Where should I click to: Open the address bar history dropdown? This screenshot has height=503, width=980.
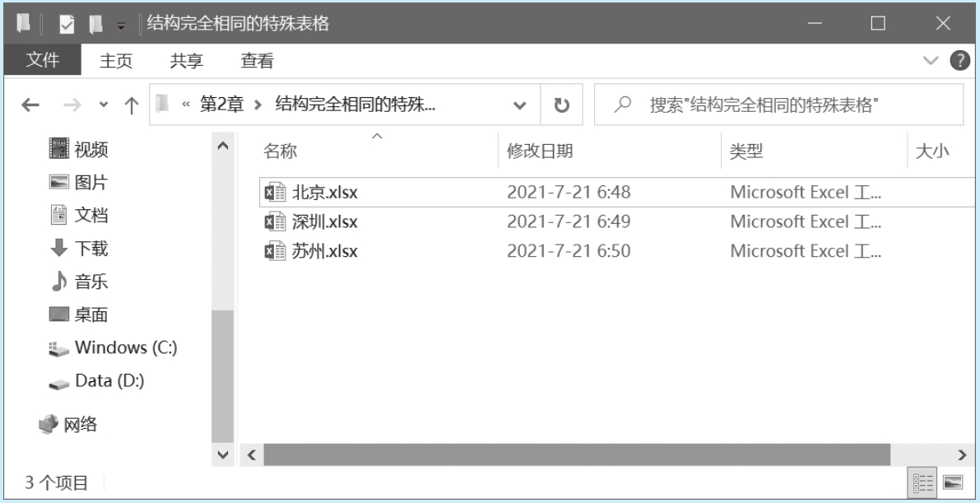519,105
